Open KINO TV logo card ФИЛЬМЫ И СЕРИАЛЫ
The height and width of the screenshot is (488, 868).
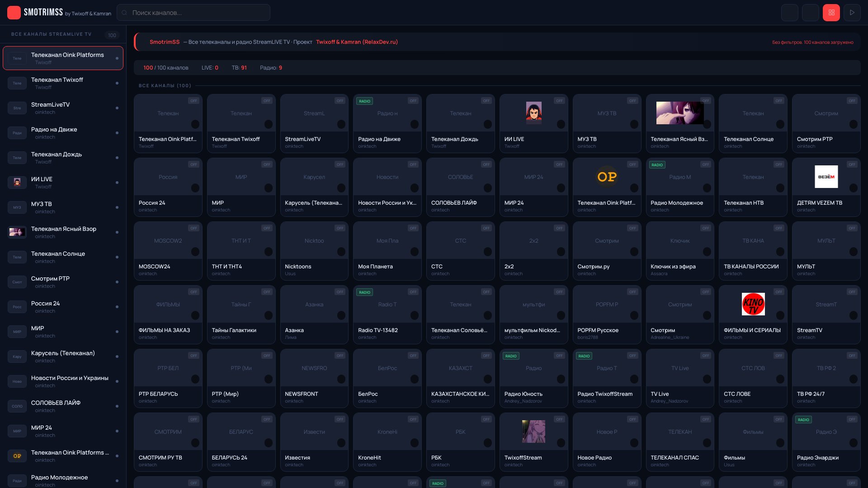pos(753,304)
